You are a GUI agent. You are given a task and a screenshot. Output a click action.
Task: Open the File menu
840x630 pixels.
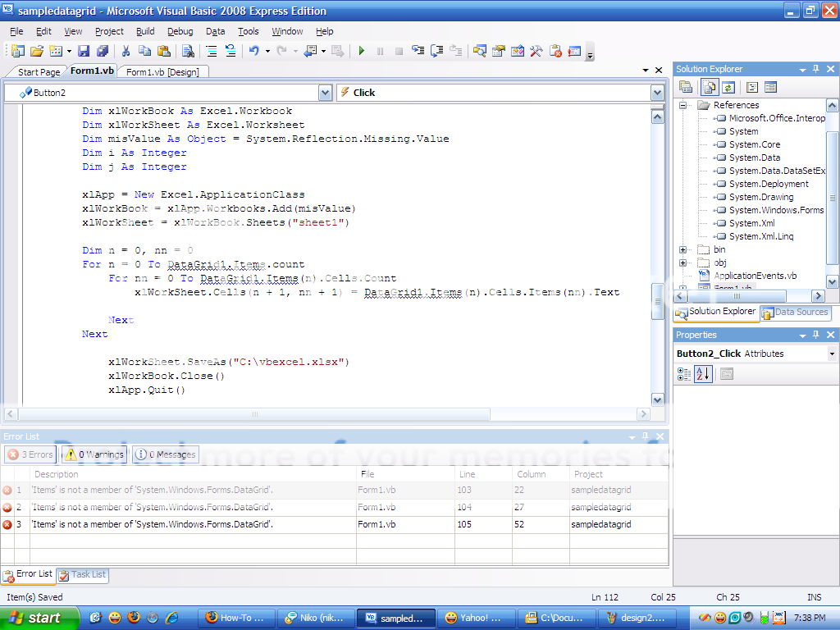16,32
